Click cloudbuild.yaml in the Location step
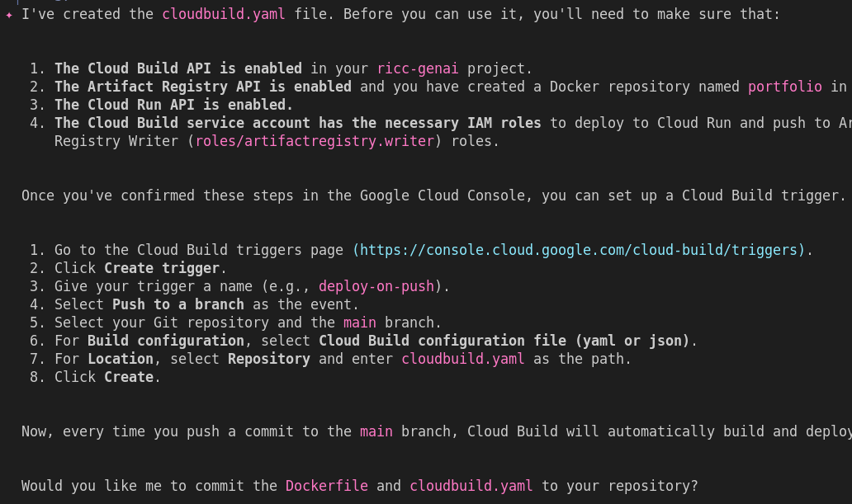The width and height of the screenshot is (852, 504). [x=462, y=359]
